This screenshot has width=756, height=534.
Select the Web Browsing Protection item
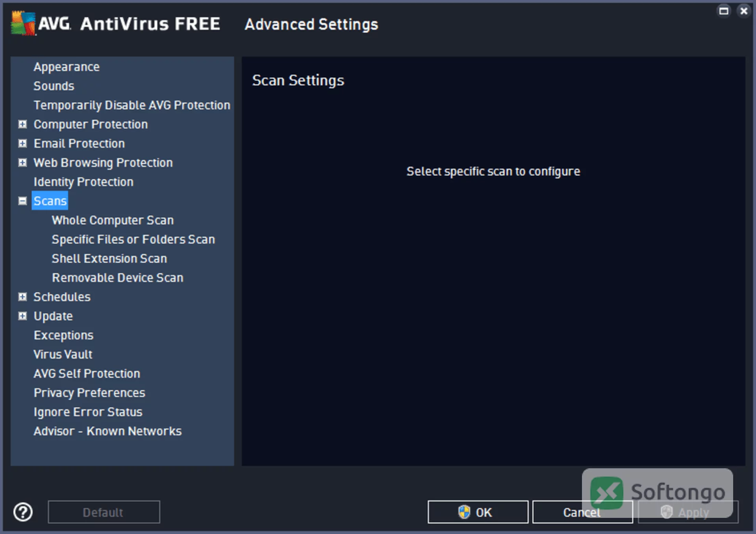[103, 163]
